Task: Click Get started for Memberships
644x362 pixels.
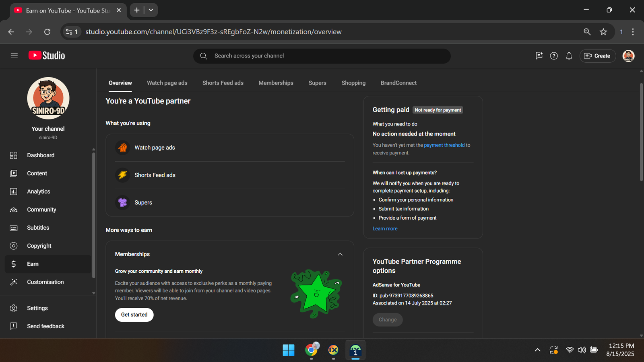Action: (x=134, y=315)
